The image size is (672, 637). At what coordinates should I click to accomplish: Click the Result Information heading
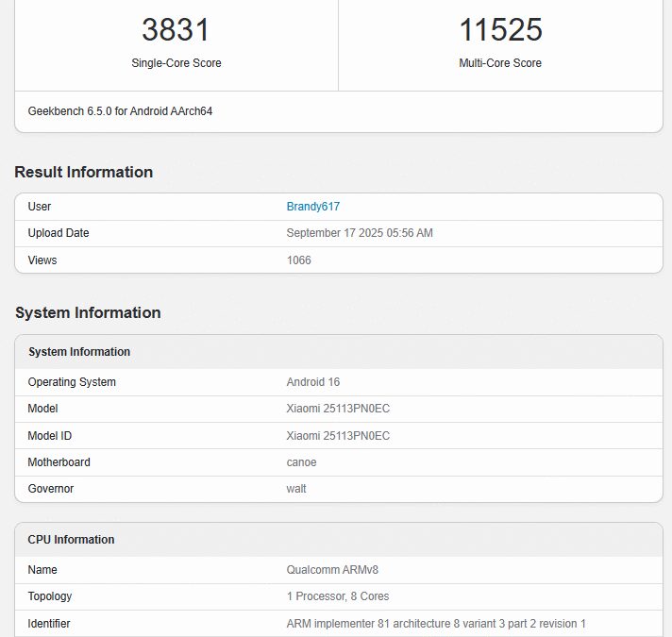pos(83,172)
